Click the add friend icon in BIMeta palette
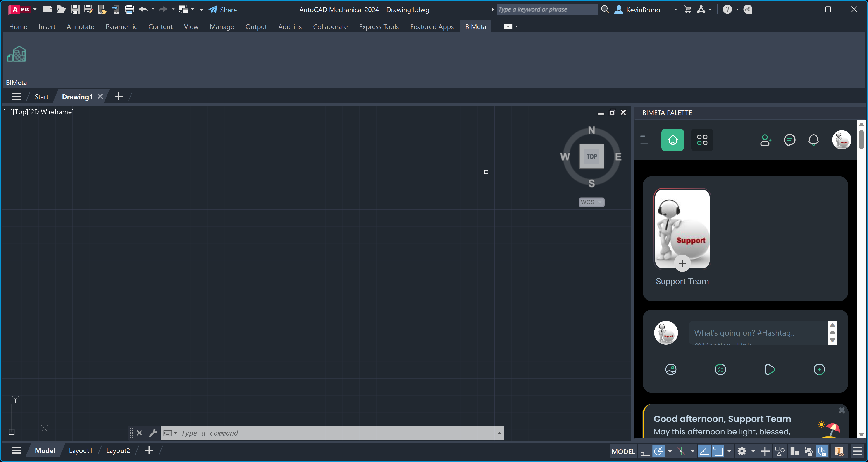Image resolution: width=868 pixels, height=462 pixels. click(x=765, y=140)
